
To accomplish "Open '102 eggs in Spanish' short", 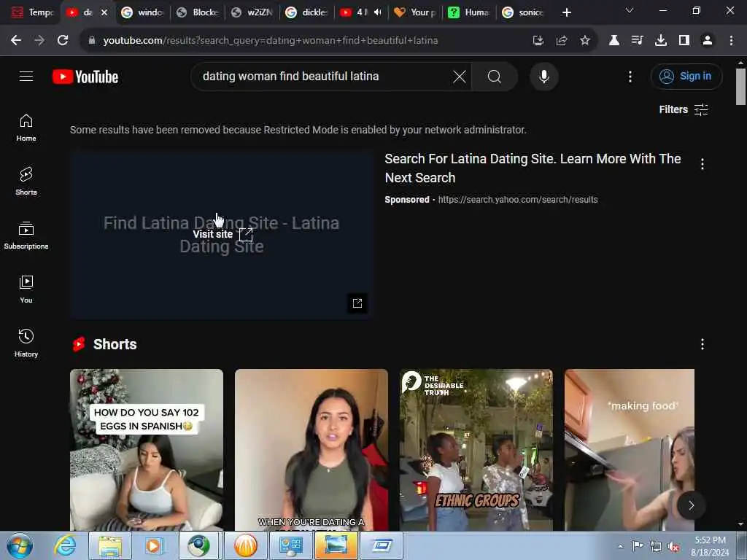I will pos(146,449).
